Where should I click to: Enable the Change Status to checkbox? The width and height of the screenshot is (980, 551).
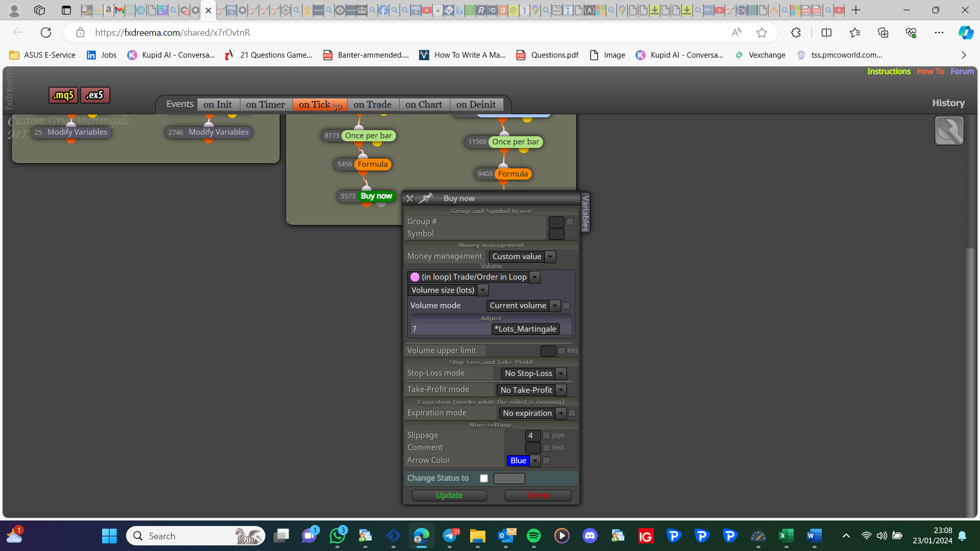[484, 478]
